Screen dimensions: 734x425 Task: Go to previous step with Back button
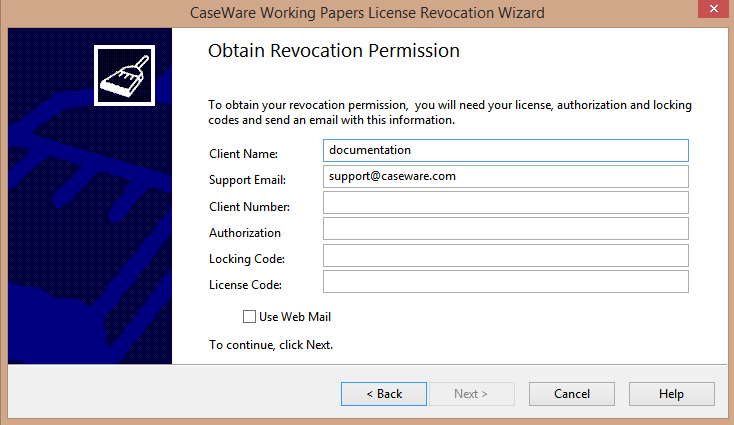pos(384,394)
